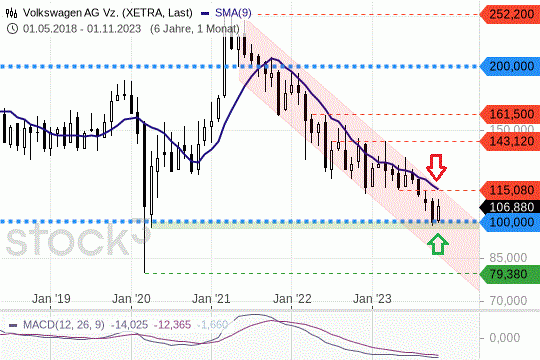The width and height of the screenshot is (540, 360).
Task: Click the SMA(9) blue legend marker
Action: [x=205, y=14]
